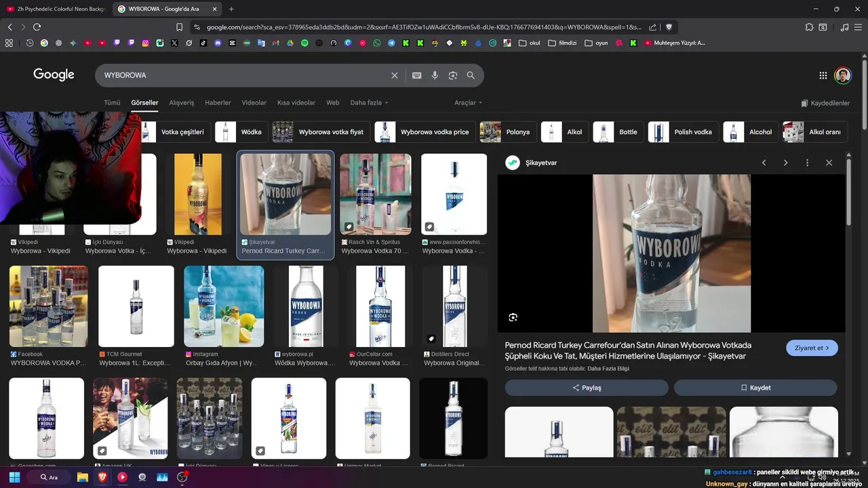Screen dimensions: 868x488
Task: Switch to the Web tab
Action: [333, 103]
